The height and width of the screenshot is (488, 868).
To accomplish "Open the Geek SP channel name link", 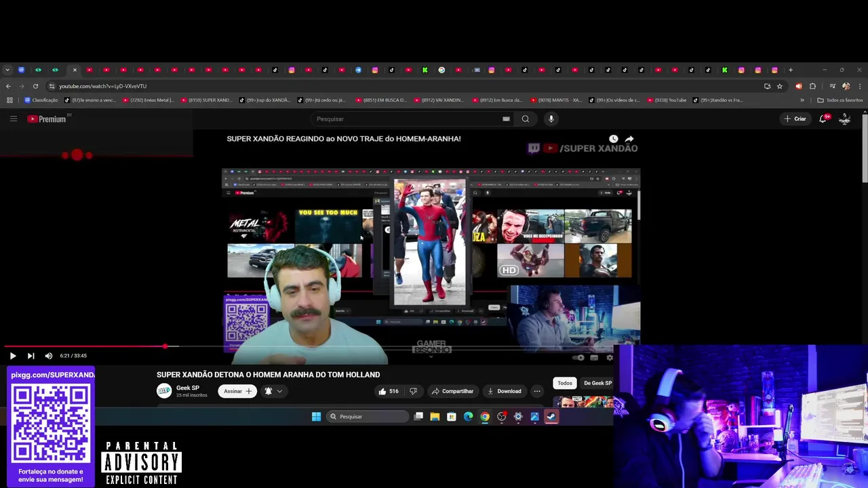I will coord(188,388).
